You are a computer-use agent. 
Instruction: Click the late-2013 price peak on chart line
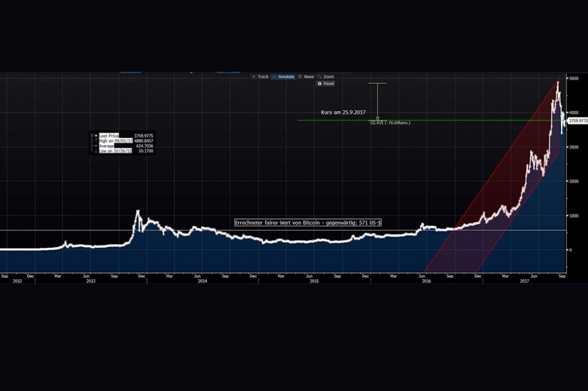(x=137, y=211)
